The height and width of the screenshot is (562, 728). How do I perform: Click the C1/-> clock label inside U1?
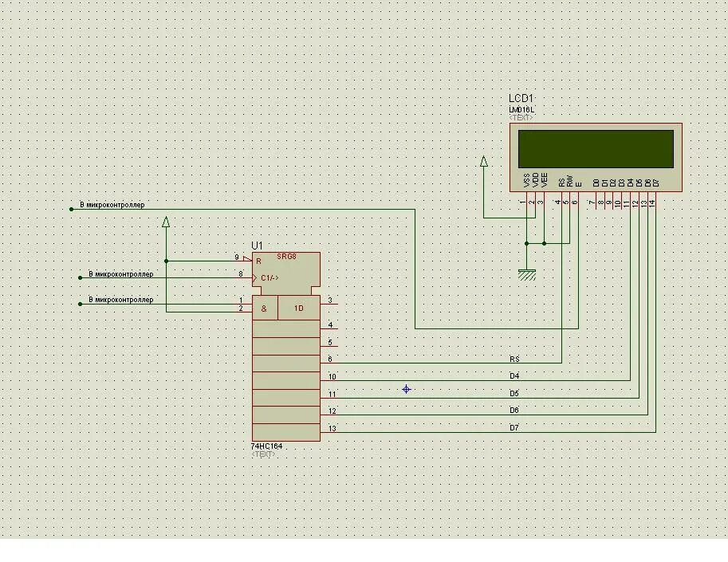tap(270, 278)
